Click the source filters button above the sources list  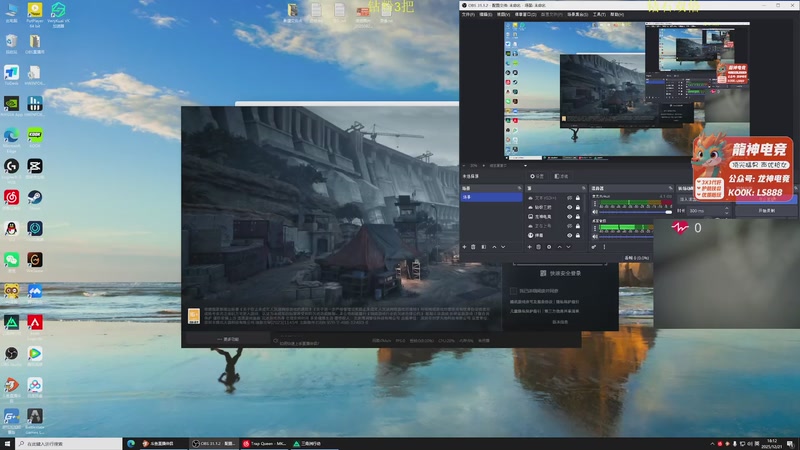point(561,176)
